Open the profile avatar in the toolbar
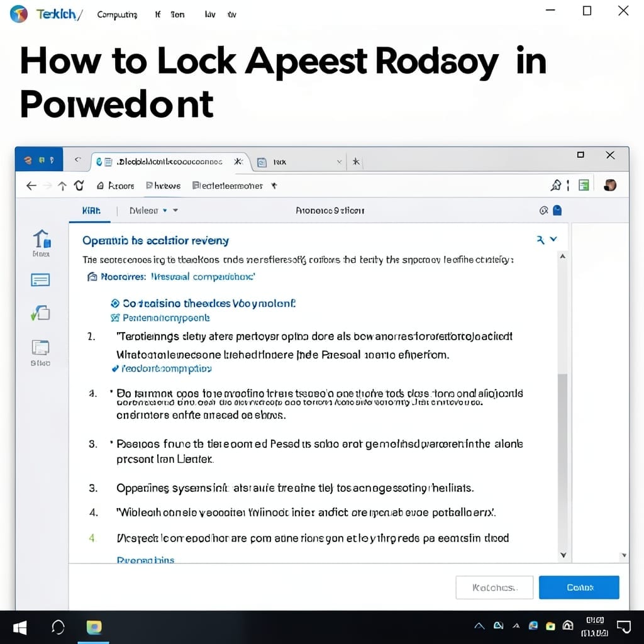The image size is (644, 644). tap(610, 186)
